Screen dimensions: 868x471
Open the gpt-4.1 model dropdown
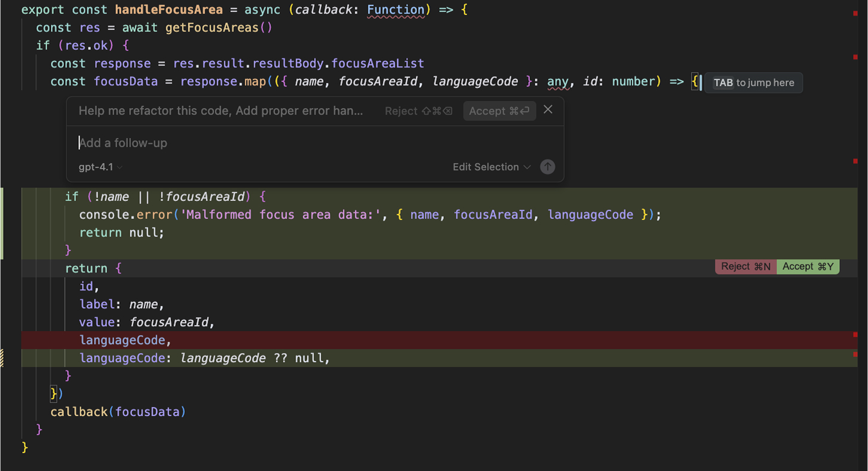tap(100, 167)
